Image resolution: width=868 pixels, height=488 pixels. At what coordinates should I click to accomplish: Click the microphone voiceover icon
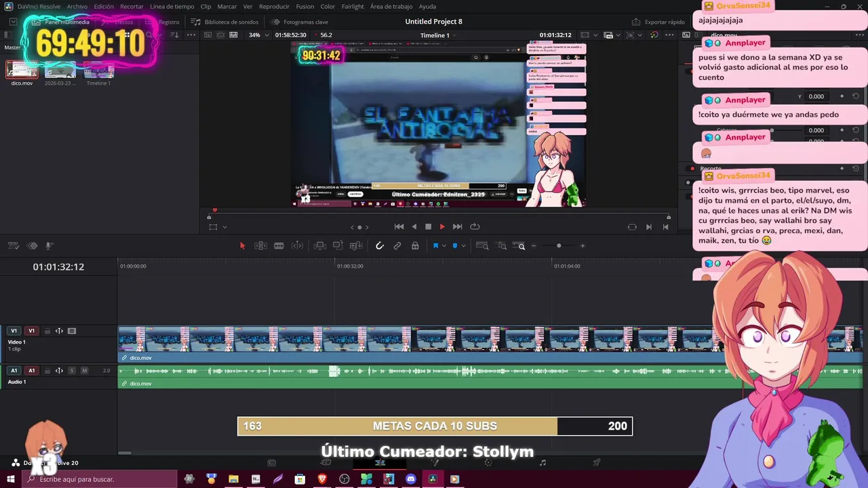coord(49,246)
